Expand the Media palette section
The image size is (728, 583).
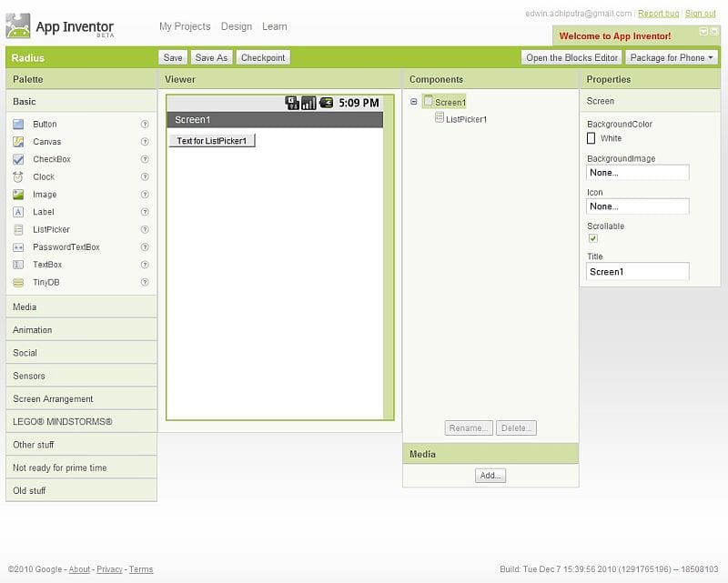click(x=81, y=307)
